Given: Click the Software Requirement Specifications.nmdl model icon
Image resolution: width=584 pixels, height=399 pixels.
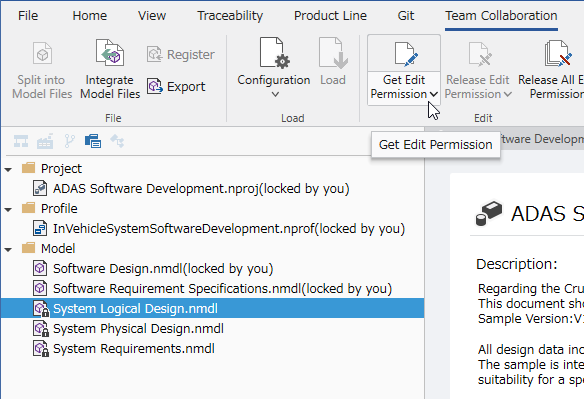Looking at the screenshot, I should tap(40, 288).
